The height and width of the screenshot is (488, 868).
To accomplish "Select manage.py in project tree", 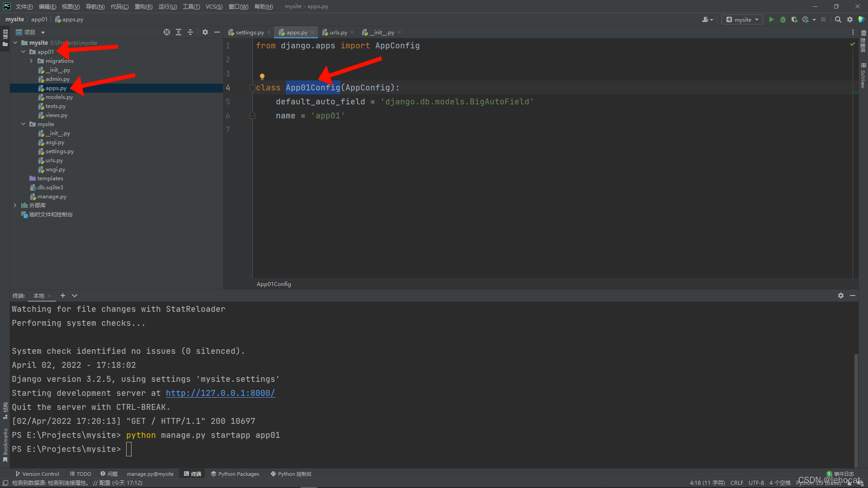I will tap(52, 197).
